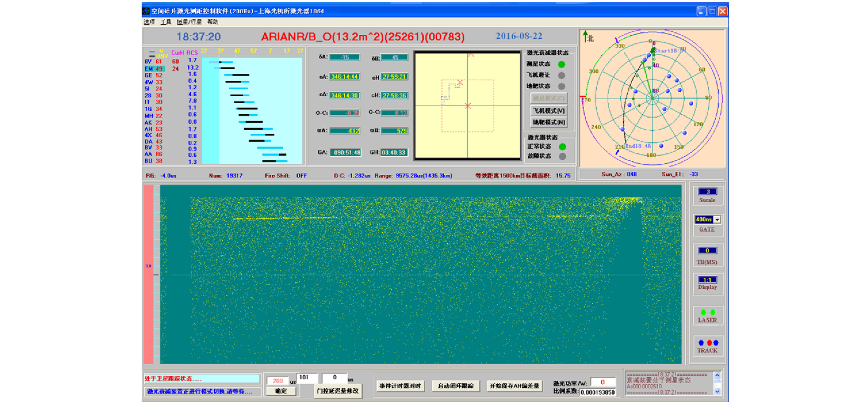Click the grey 飞机避让 indicator light
This screenshot has height=404, width=868.
561,75
